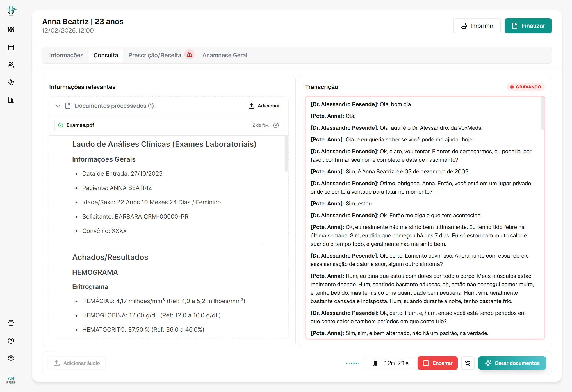Open the statistics bar-chart icon
The height and width of the screenshot is (392, 572).
point(11,100)
